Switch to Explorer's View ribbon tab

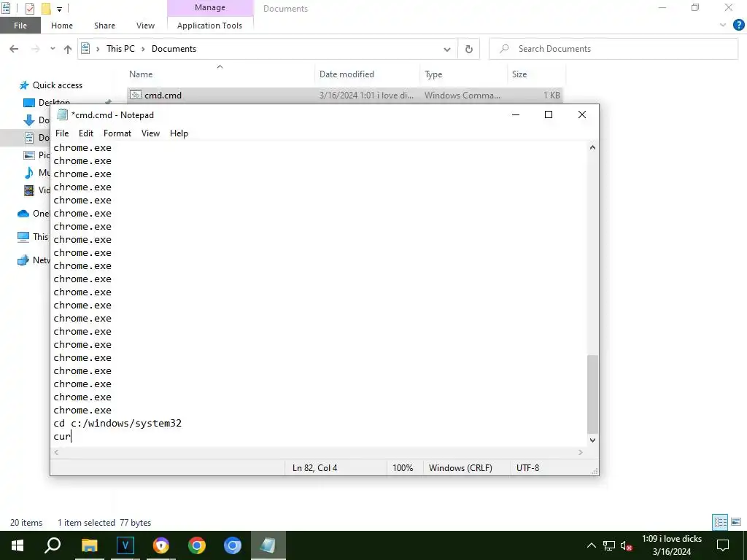tap(145, 26)
